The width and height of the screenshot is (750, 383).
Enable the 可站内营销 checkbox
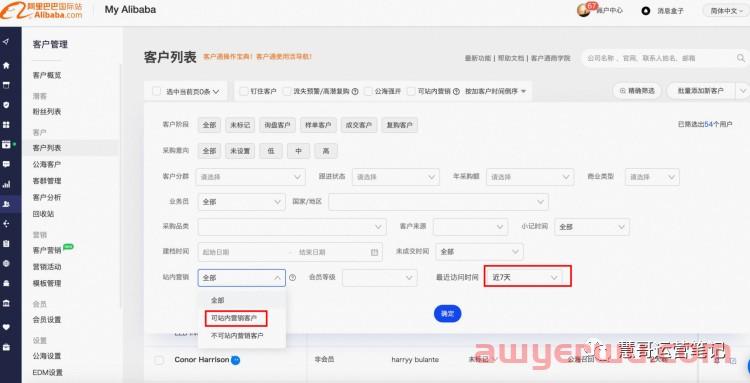pyautogui.click(x=411, y=91)
